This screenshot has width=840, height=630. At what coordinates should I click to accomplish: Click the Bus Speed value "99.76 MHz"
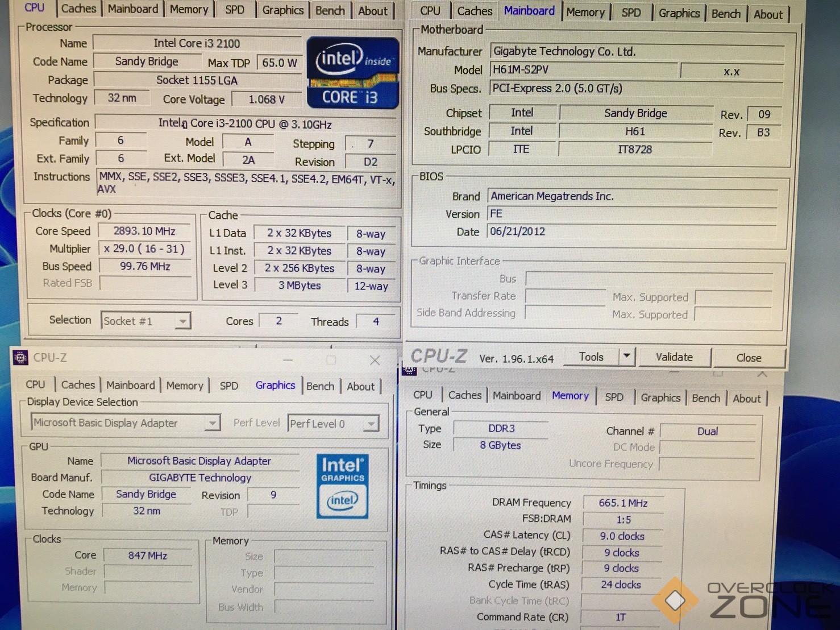(x=145, y=266)
